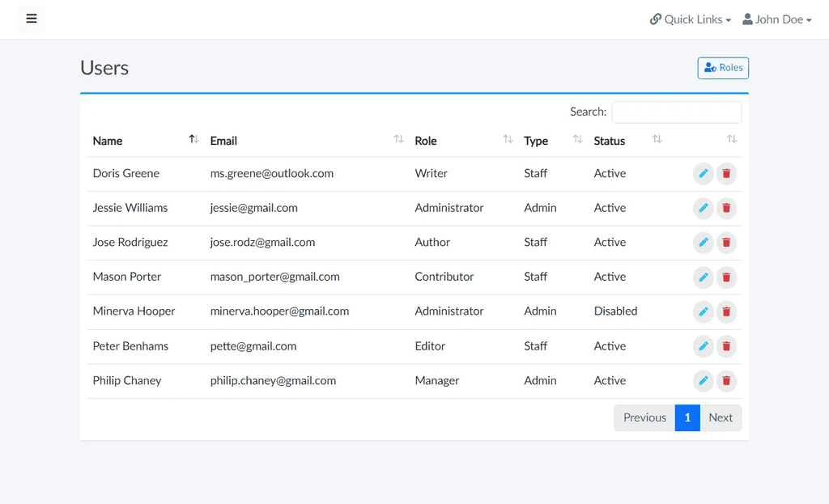829x504 pixels.
Task: Click the Contributor role cell
Action: pos(444,277)
